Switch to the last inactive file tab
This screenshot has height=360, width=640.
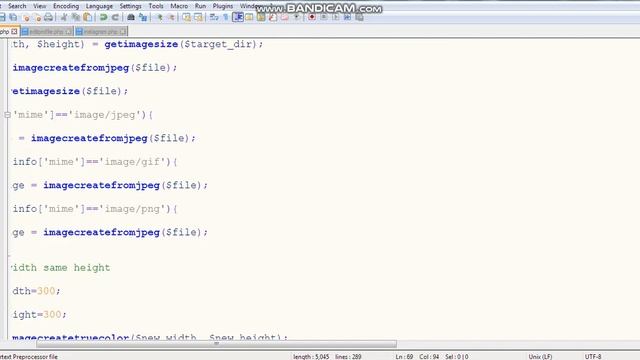(x=101, y=31)
